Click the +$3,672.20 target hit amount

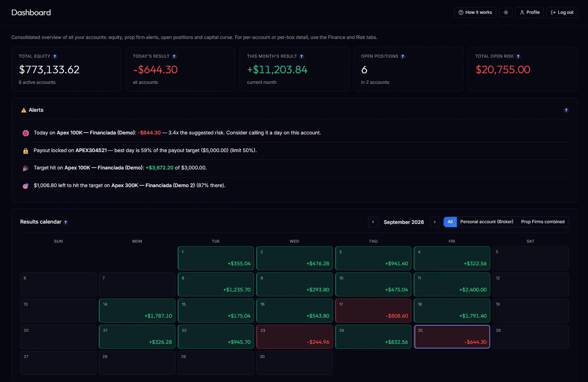tap(160, 168)
